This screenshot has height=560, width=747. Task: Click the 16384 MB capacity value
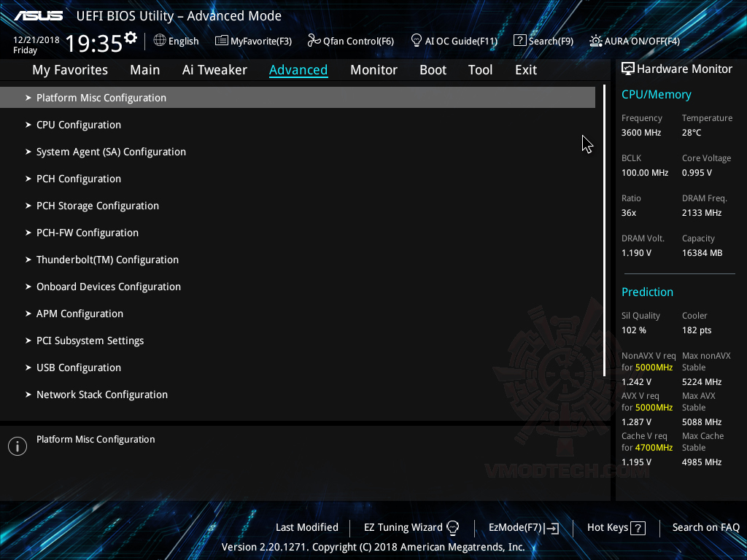point(703,253)
